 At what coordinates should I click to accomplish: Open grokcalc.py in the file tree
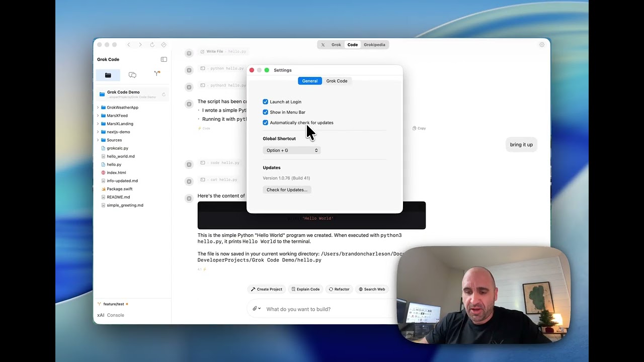pyautogui.click(x=117, y=148)
